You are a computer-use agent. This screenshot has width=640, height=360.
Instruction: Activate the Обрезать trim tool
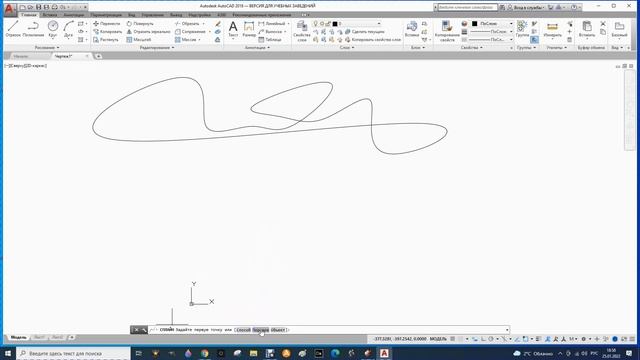point(187,24)
